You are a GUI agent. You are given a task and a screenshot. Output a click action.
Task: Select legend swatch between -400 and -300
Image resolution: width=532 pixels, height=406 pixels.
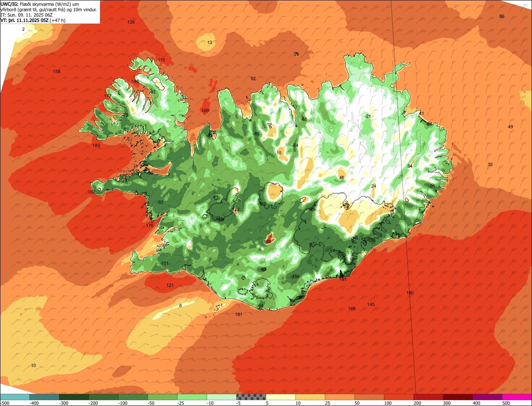44,397
